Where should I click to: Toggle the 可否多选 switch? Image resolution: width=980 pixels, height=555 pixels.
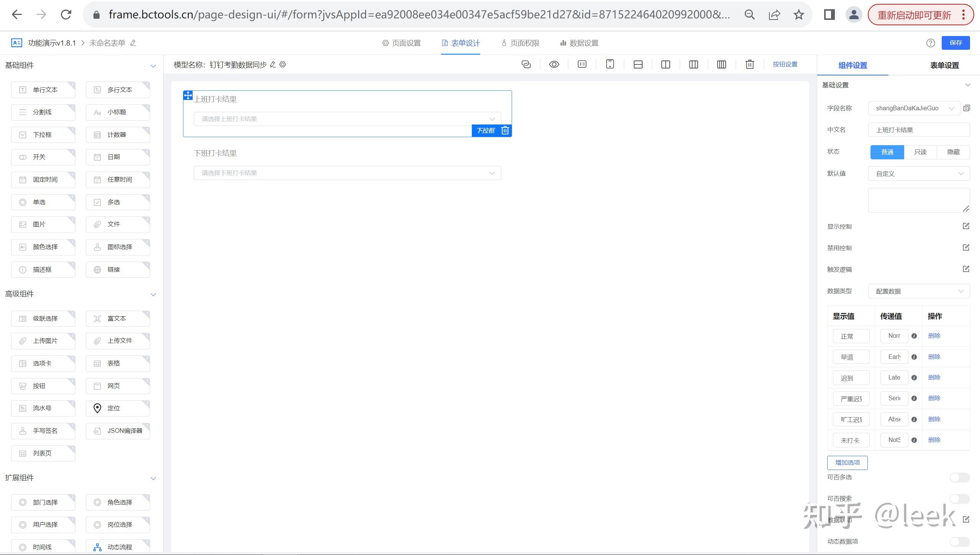coord(959,477)
